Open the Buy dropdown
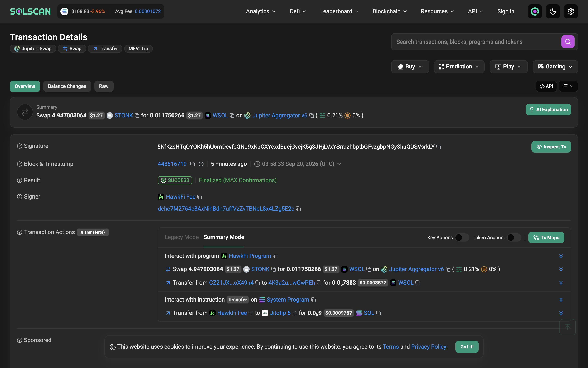This screenshot has height=368, width=588. click(x=410, y=67)
